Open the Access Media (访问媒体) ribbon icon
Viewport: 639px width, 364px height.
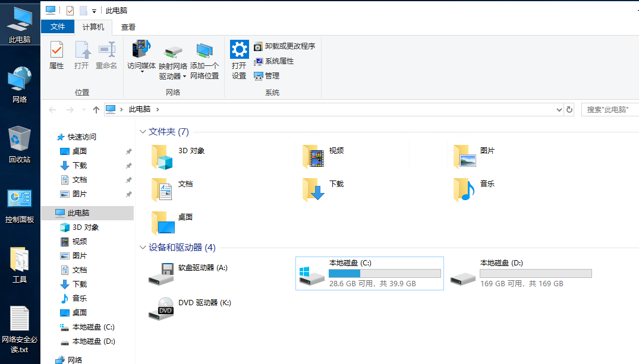tap(141, 50)
